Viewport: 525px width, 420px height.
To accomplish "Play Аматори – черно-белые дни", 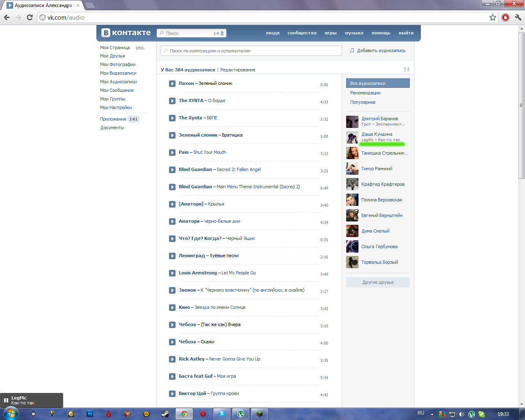I will (172, 221).
